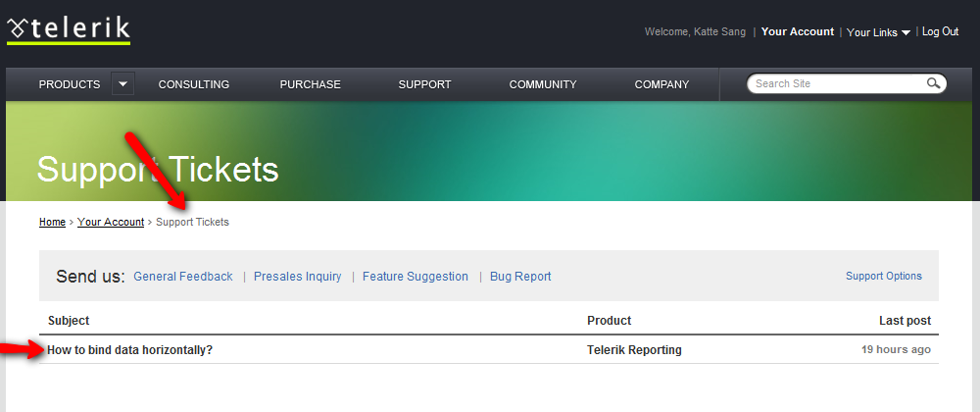Open Support Options link
This screenshot has height=412, width=980.
(884, 276)
